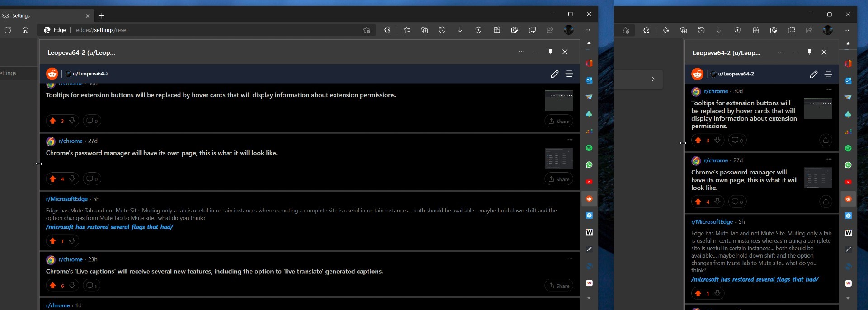This screenshot has width=868, height=310.
Task: Expand the chevron arrow beside the narrow Reddit panel
Action: click(x=652, y=79)
